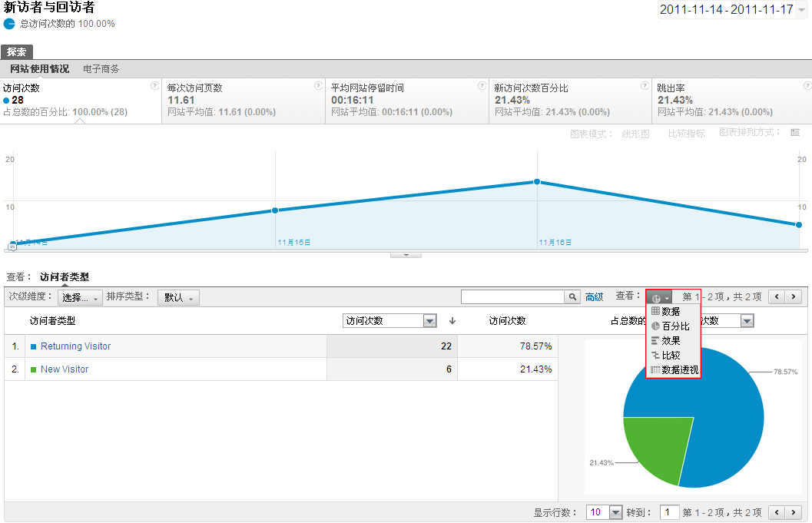812x523 pixels.
Task: Open New Visitor row link
Action: 65,369
